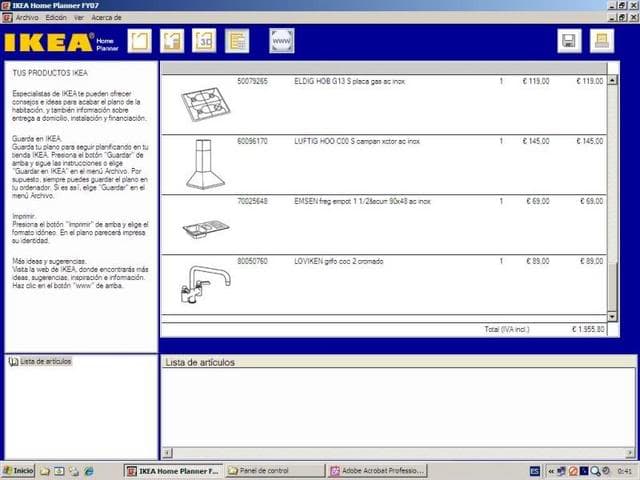The image size is (640, 480).
Task: Click the print icon in toolbar
Action: pyautogui.click(x=602, y=41)
